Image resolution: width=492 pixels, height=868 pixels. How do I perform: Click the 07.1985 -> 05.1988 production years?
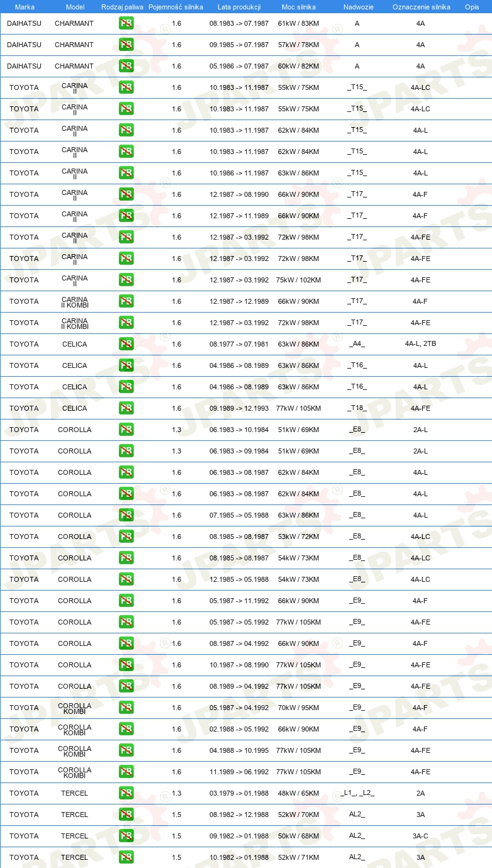coord(239,515)
